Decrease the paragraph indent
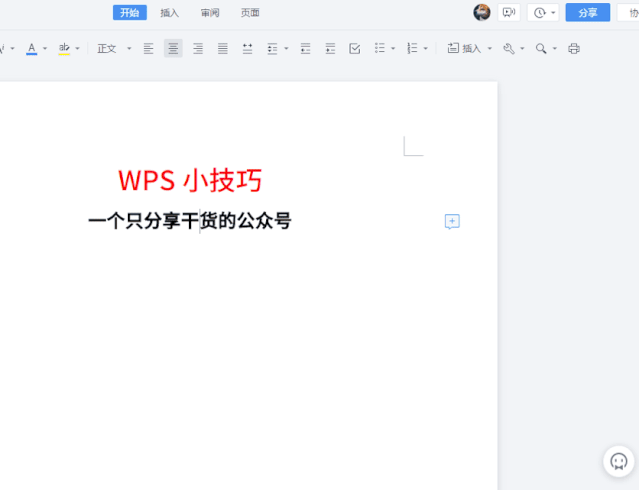639x490 pixels. click(x=305, y=49)
